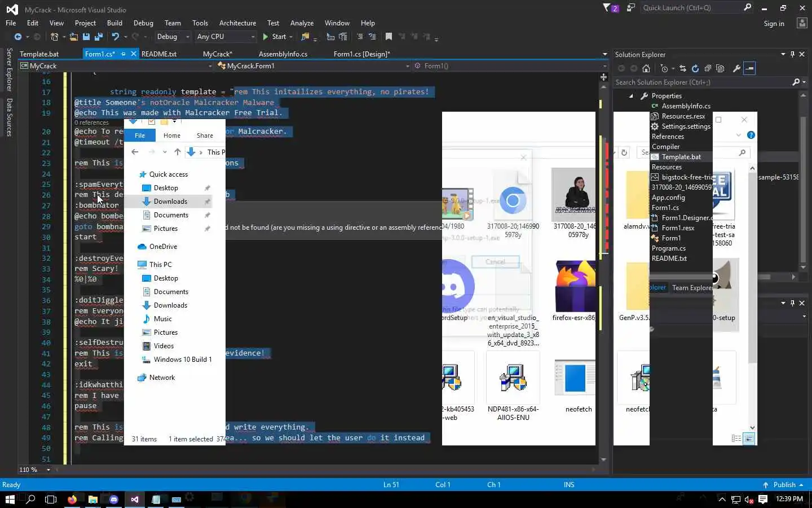
Task: Refresh the Solution Explorer
Action: coord(695,68)
